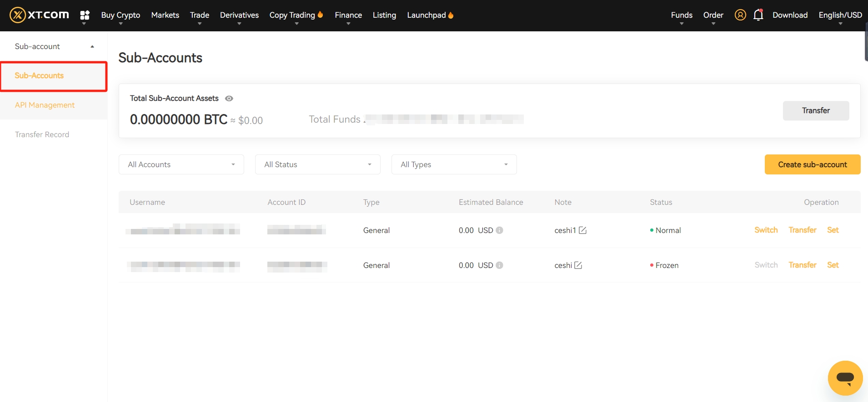Open the All Status filter dropdown
This screenshot has width=868, height=402.
coord(317,164)
